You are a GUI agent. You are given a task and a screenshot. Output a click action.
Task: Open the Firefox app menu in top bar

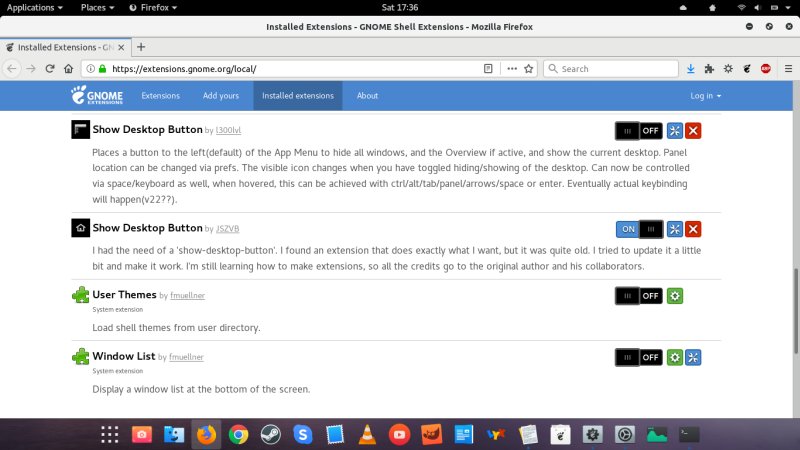pyautogui.click(x=153, y=7)
